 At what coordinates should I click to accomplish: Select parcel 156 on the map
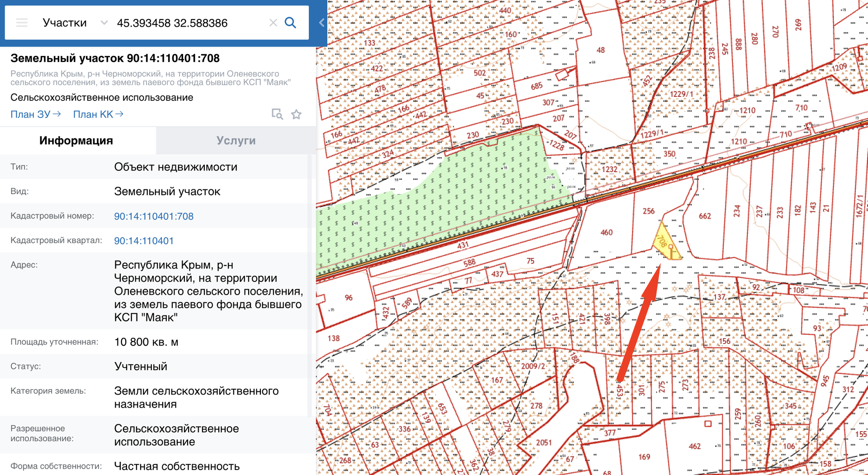click(x=725, y=341)
